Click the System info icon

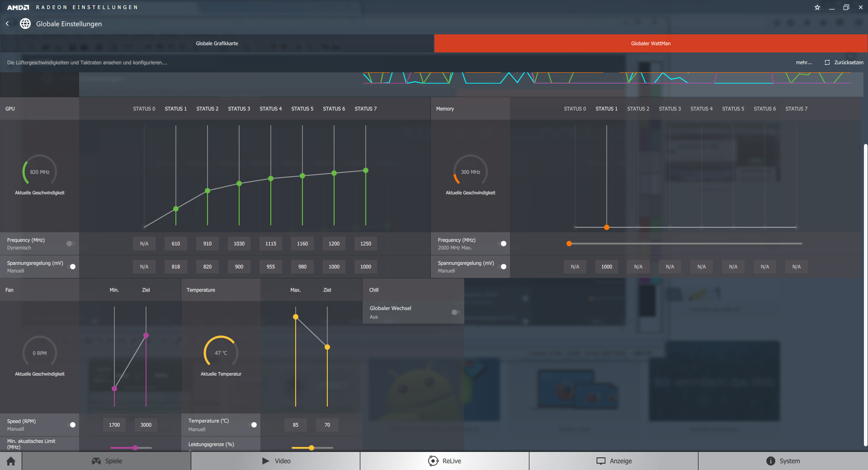[x=771, y=461]
